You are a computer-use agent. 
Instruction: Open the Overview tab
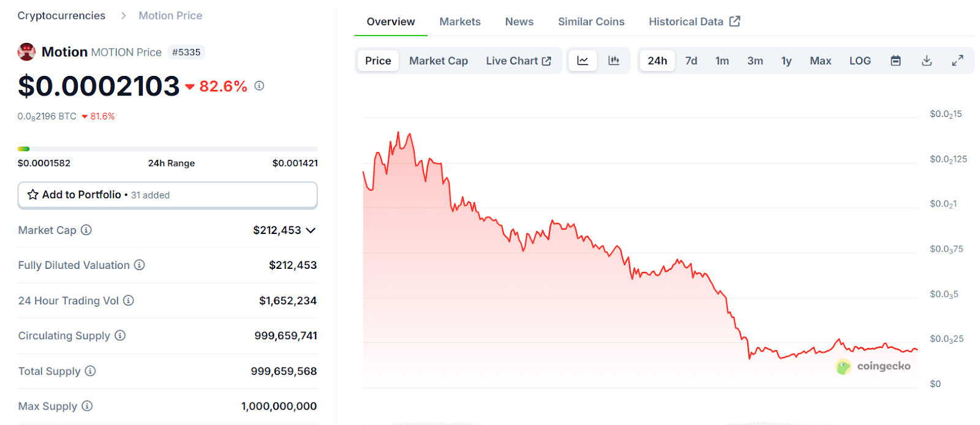(391, 21)
